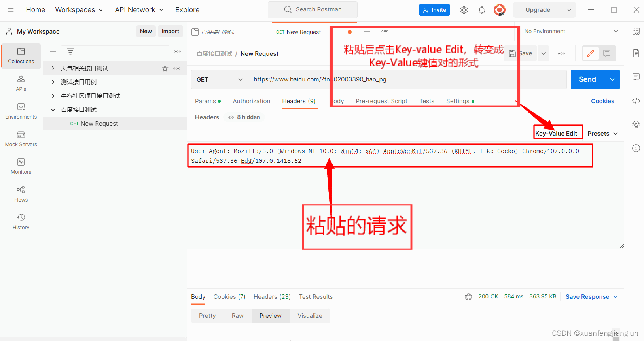
Task: Click the Send button
Action: click(x=587, y=79)
